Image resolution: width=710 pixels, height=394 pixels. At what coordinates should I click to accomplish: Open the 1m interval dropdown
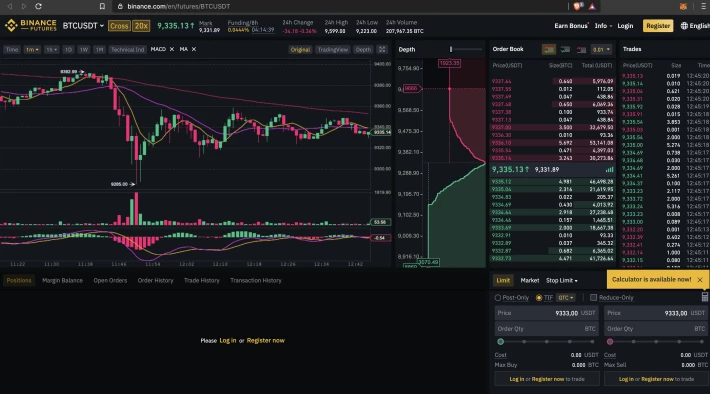point(32,49)
